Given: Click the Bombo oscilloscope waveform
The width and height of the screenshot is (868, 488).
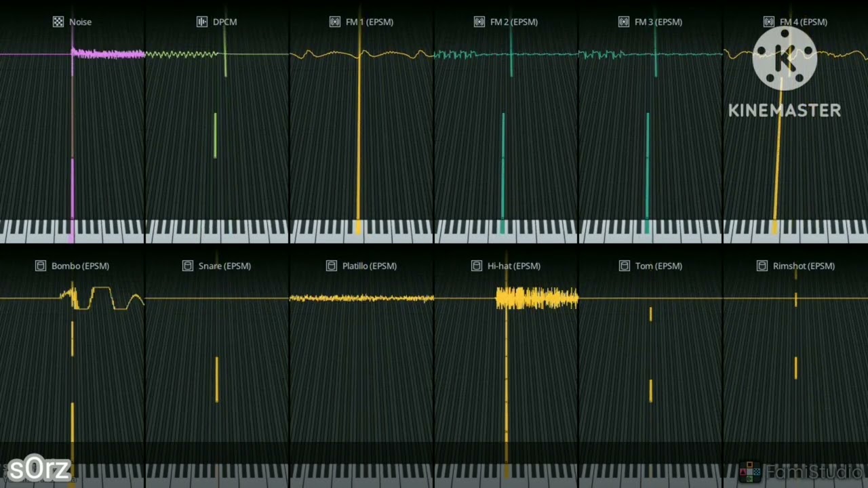Looking at the screenshot, I should pyautogui.click(x=102, y=298).
